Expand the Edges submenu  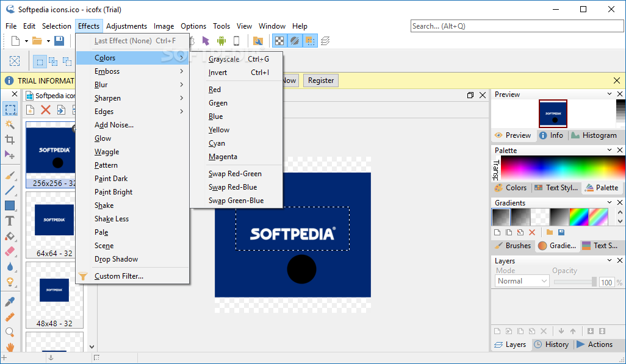click(132, 112)
